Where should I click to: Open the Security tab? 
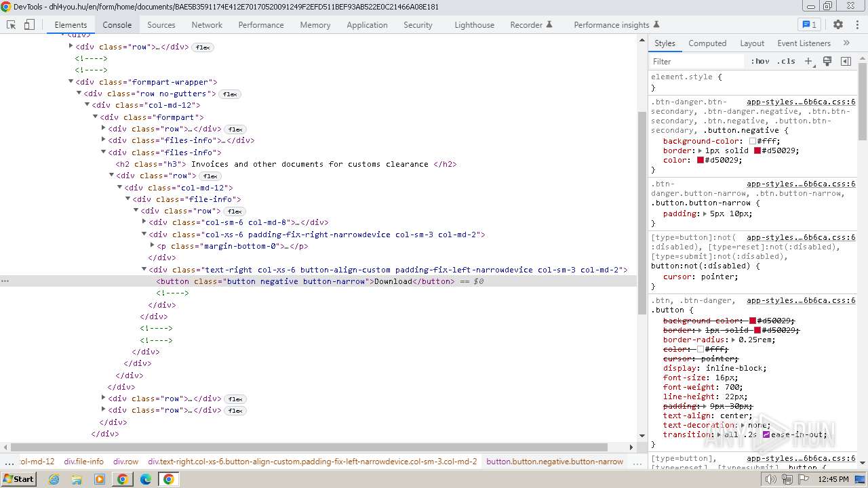tap(418, 24)
